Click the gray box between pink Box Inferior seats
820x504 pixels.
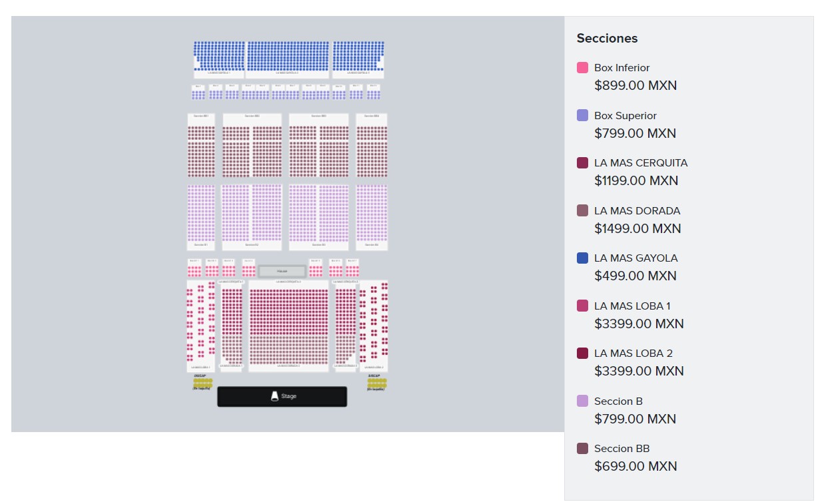(x=282, y=271)
